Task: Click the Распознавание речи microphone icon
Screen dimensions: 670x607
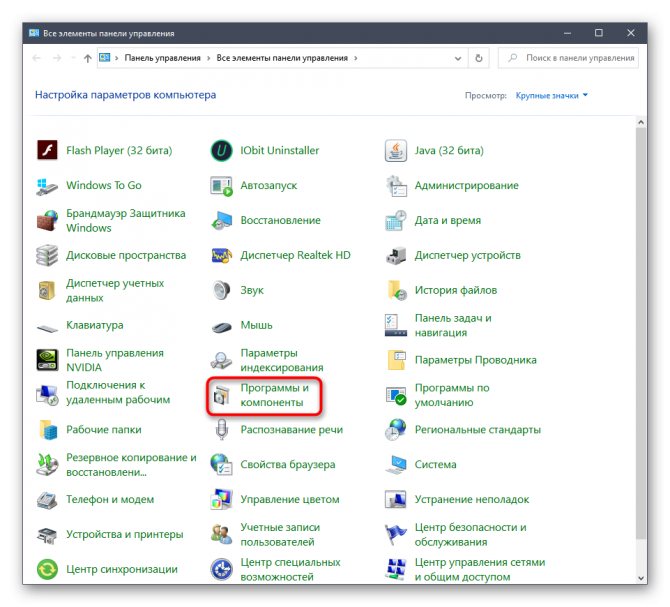Action: 221,429
